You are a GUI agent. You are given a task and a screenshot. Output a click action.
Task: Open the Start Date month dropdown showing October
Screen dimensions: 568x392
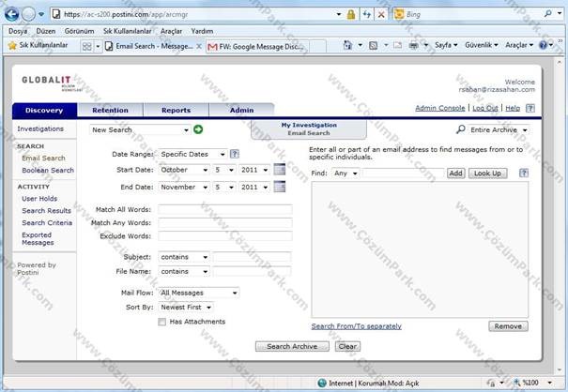pos(184,170)
